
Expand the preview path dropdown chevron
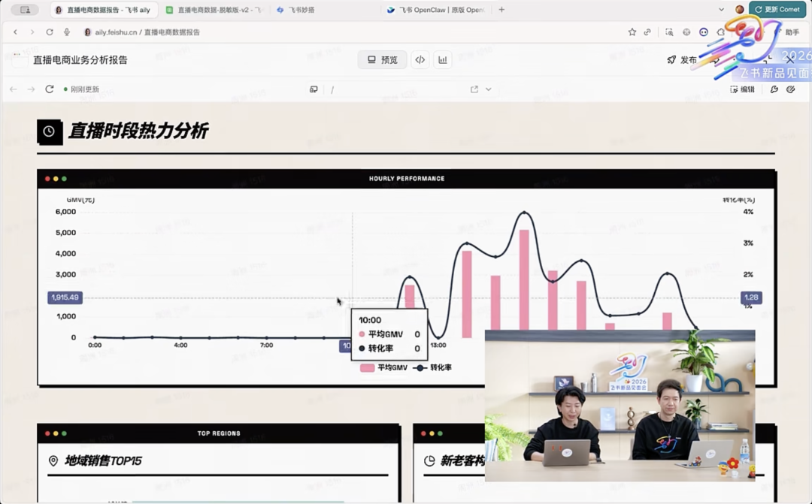pos(489,89)
